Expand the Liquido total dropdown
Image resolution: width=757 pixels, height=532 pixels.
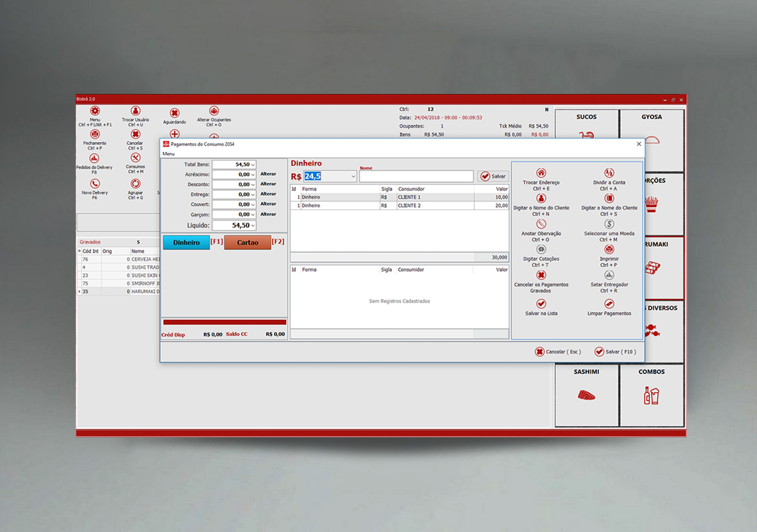click(x=253, y=226)
